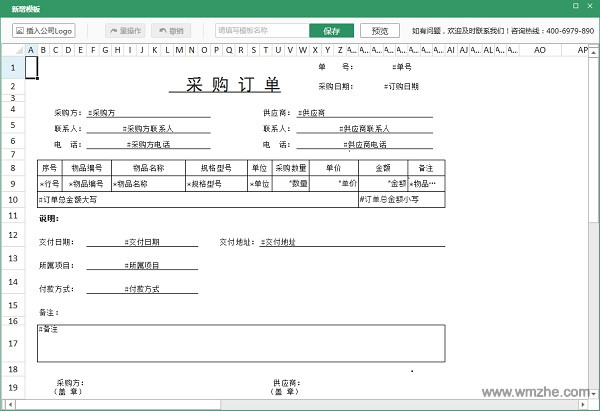Image resolution: width=600 pixels, height=411 pixels.
Task: Click the vertical scrollbar up arrow
Action: coord(593,51)
